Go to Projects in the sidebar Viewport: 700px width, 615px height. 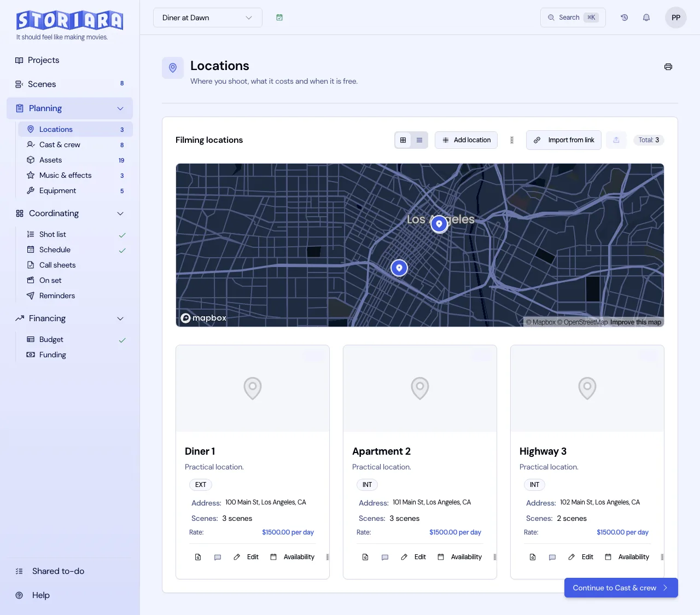click(x=69, y=60)
